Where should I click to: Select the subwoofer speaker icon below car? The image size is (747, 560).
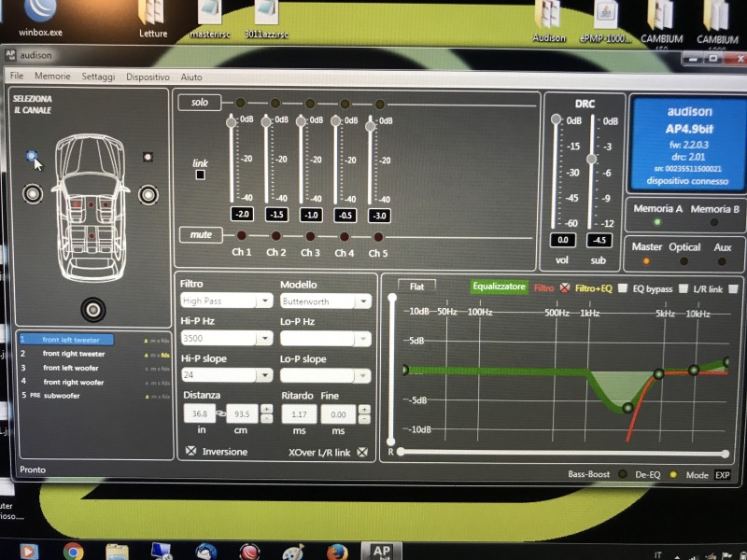(92, 310)
